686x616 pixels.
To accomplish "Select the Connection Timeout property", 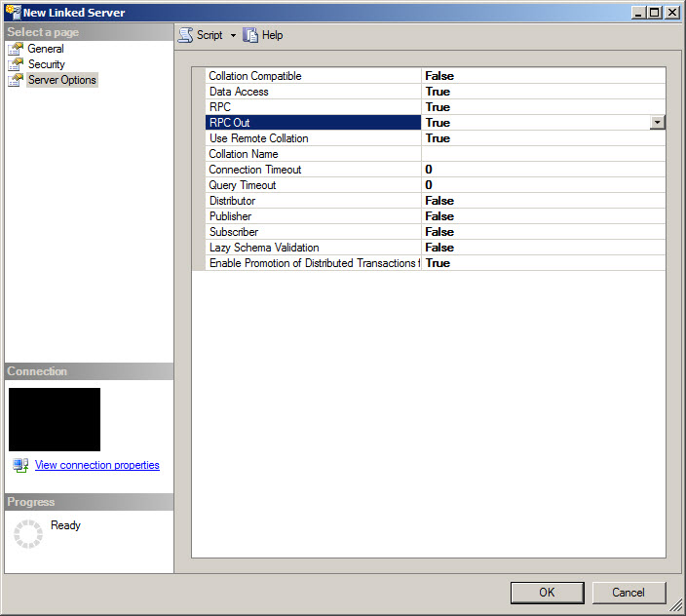I will [x=313, y=170].
